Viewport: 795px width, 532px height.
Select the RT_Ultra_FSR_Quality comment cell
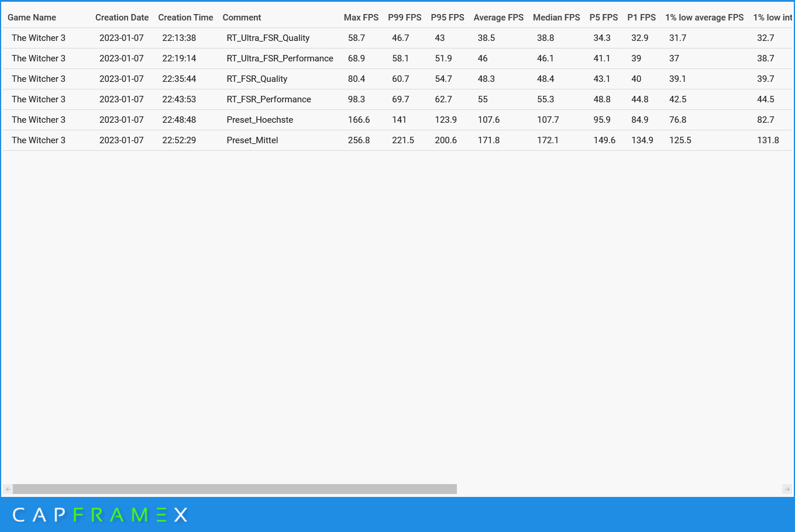tap(268, 38)
